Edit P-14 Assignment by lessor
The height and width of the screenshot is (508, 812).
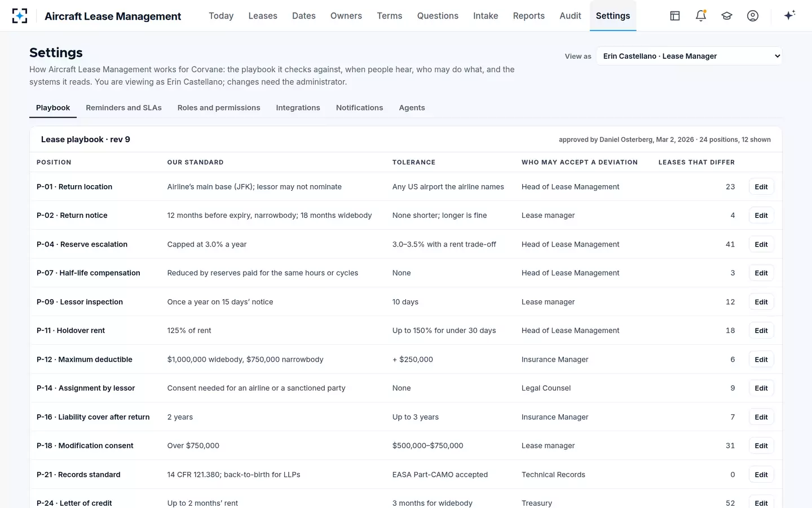pos(761,388)
